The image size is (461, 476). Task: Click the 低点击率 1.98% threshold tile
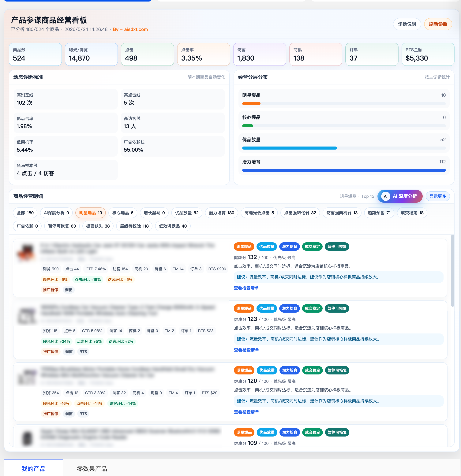[66, 123]
